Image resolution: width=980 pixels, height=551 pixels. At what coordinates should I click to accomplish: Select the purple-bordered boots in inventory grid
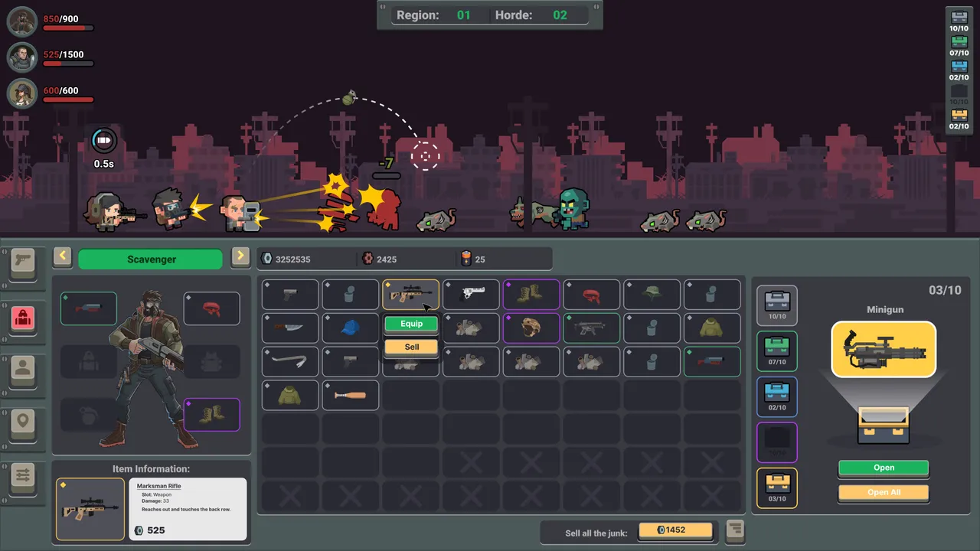tap(531, 295)
